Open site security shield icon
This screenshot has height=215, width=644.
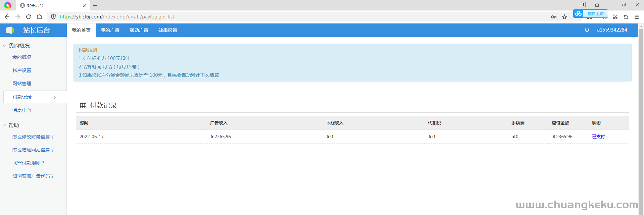pyautogui.click(x=53, y=17)
